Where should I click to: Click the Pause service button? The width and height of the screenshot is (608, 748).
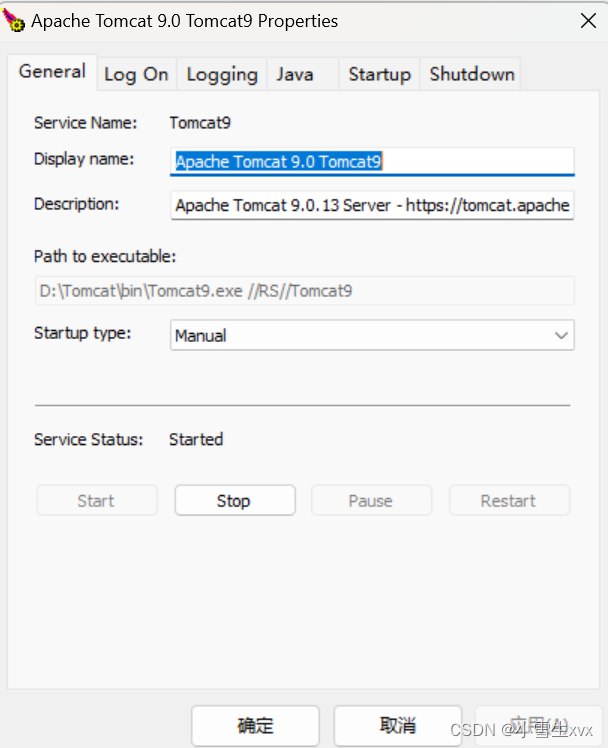pos(371,500)
